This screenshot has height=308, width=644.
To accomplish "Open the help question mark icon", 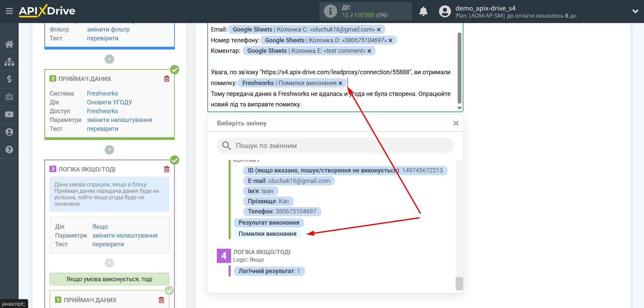I will pyautogui.click(x=9, y=149).
